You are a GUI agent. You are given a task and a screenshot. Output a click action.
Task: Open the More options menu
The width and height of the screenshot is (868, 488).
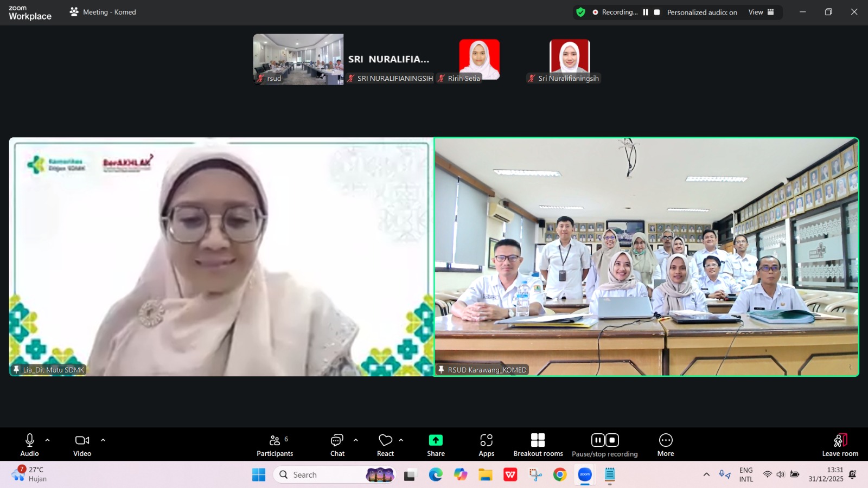[666, 445]
